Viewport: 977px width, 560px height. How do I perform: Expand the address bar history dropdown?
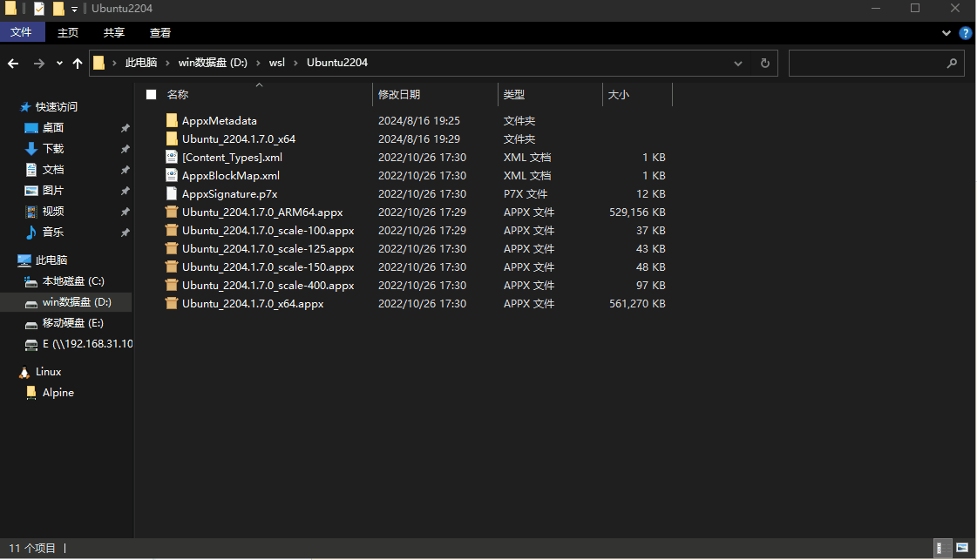point(737,63)
